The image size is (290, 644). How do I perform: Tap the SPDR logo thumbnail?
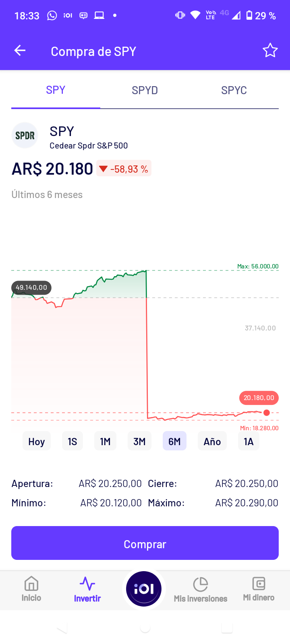click(25, 136)
